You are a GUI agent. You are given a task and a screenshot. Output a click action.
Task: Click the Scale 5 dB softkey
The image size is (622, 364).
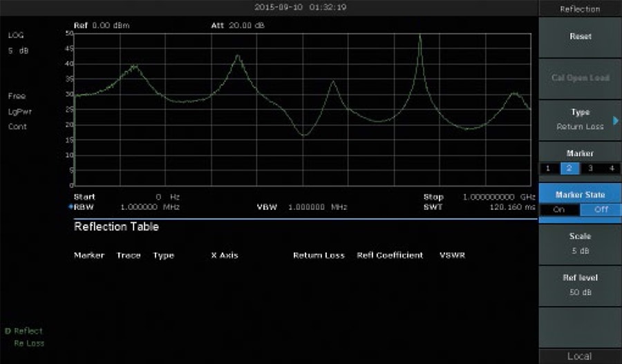click(580, 243)
